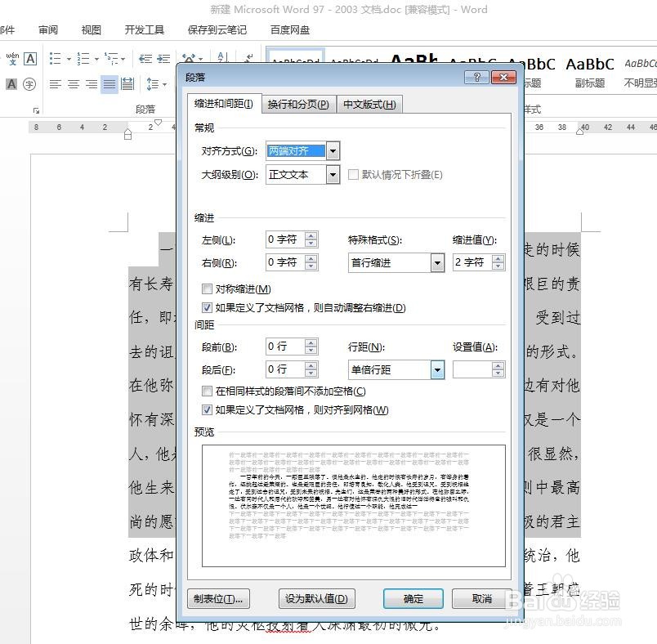Click the align right icon
657x644 pixels.
tap(92, 84)
